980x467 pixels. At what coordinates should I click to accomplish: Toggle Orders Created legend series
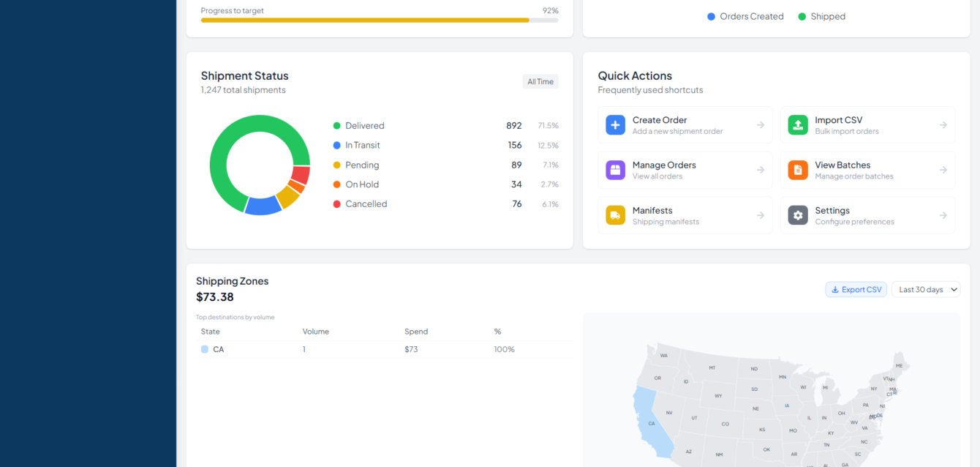point(745,16)
